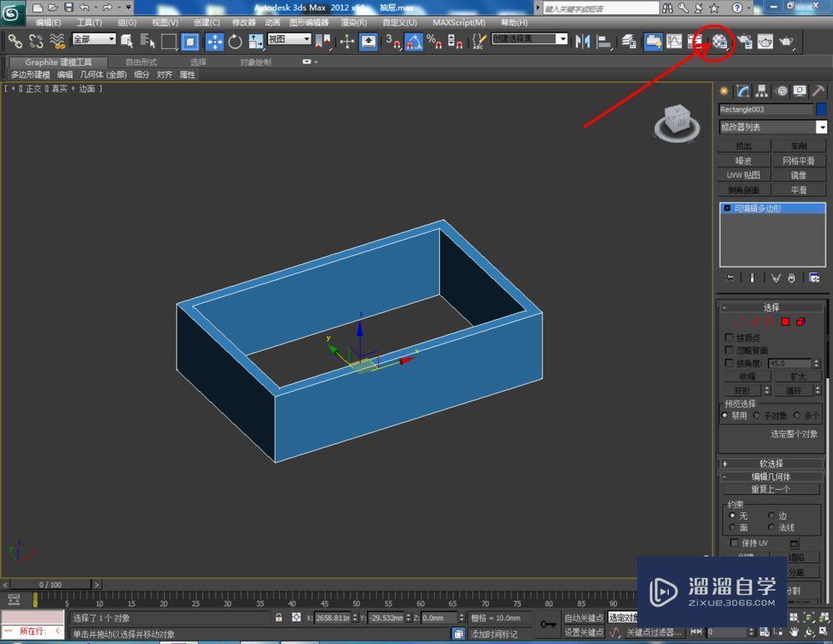Click the 网格平滑 modifier button
Viewport: 833px width, 644px height.
click(x=799, y=160)
